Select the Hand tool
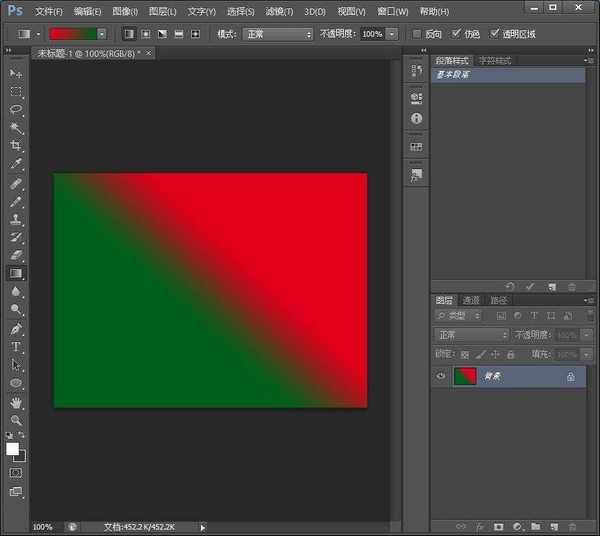The width and height of the screenshot is (600, 536). coord(16,402)
